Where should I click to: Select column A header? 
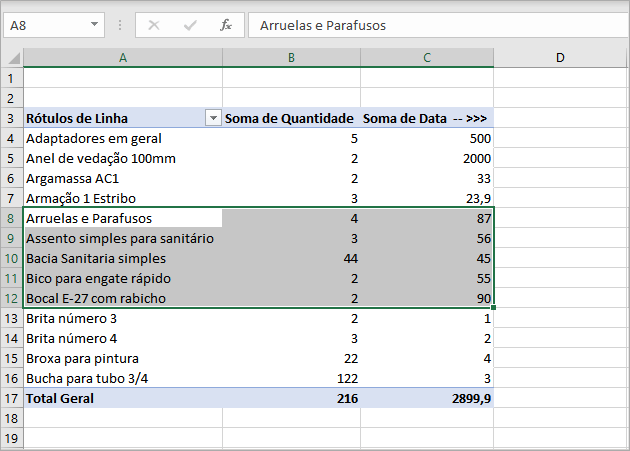(x=123, y=57)
